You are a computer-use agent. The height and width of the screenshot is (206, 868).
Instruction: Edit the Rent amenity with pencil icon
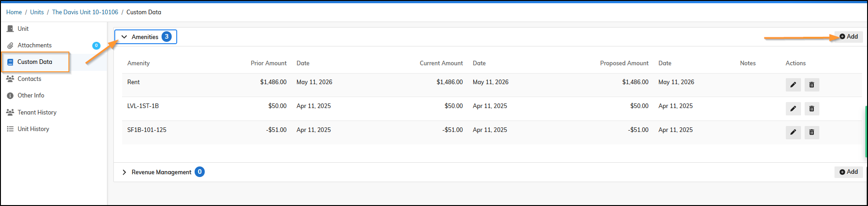(793, 85)
